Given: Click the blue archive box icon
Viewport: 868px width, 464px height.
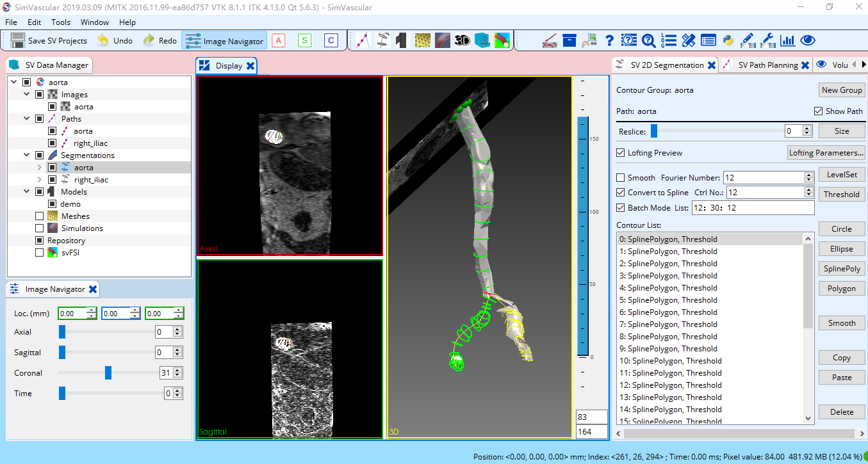Looking at the screenshot, I should point(569,40).
